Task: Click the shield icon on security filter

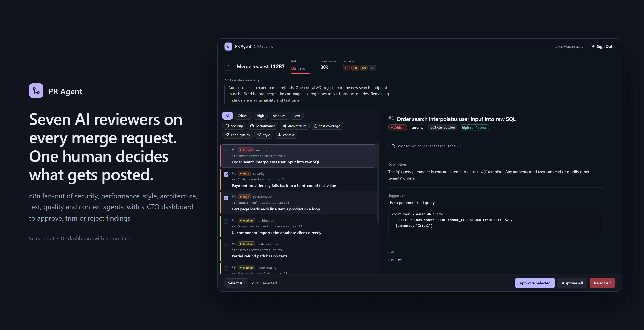Action: (x=227, y=126)
